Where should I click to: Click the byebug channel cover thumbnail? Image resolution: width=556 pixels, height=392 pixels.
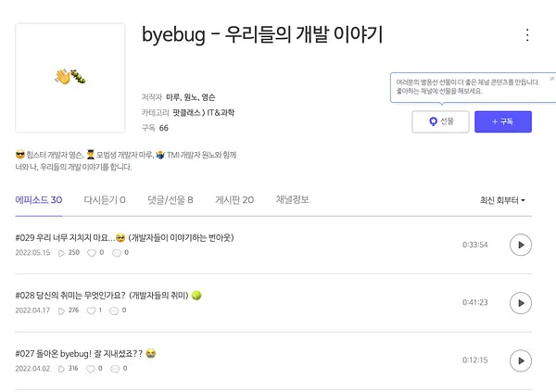click(x=70, y=78)
